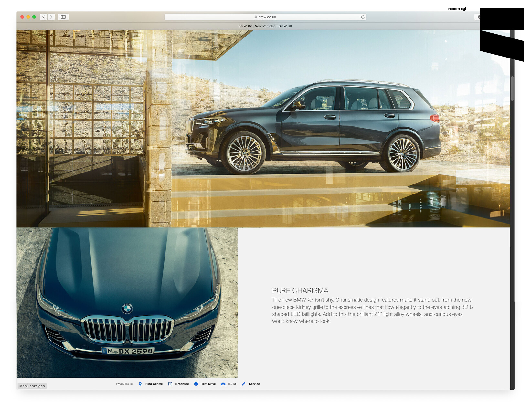This screenshot has width=531, height=420.
Task: Click the bmw.co.uk address bar
Action: point(265,17)
